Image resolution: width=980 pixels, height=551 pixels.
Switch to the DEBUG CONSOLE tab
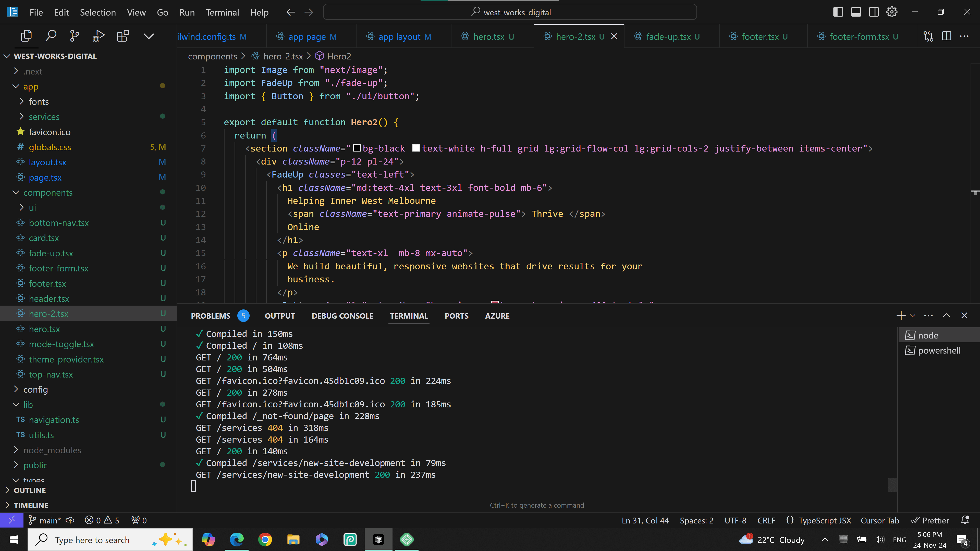click(x=342, y=316)
